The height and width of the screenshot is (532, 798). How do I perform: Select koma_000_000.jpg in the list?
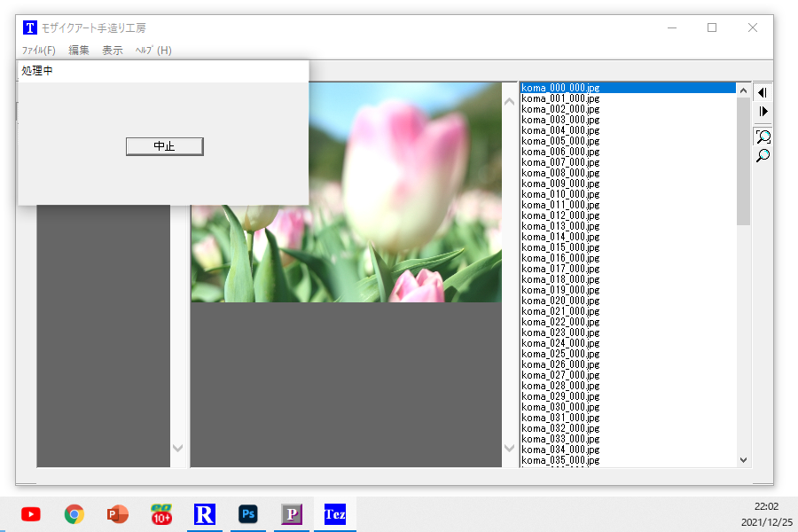(628, 88)
